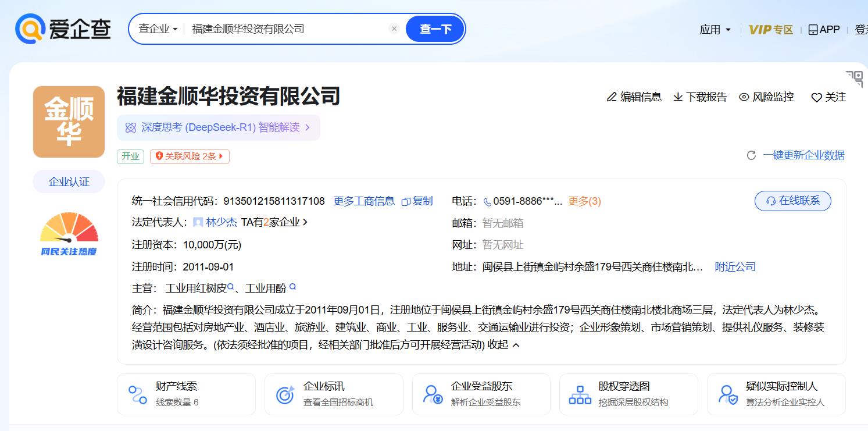Toggle 关注 heart to follow company
Viewport: 868px width, 431px height.
(x=828, y=97)
